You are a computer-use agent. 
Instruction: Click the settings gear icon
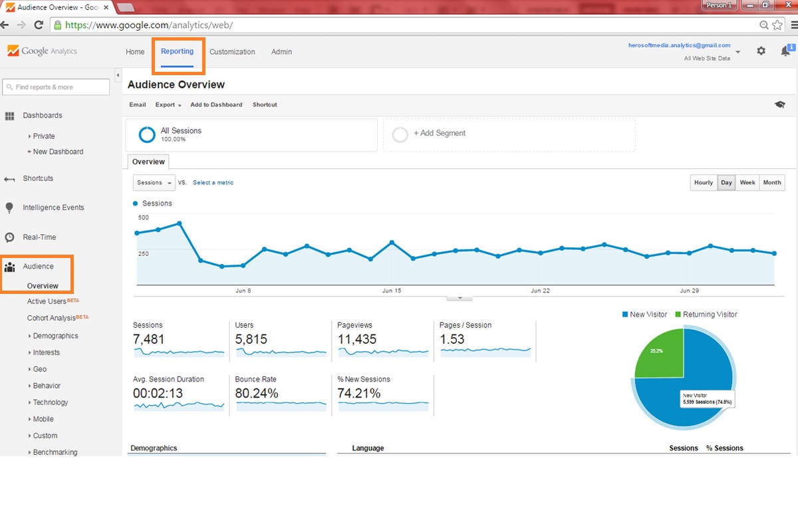click(x=761, y=51)
